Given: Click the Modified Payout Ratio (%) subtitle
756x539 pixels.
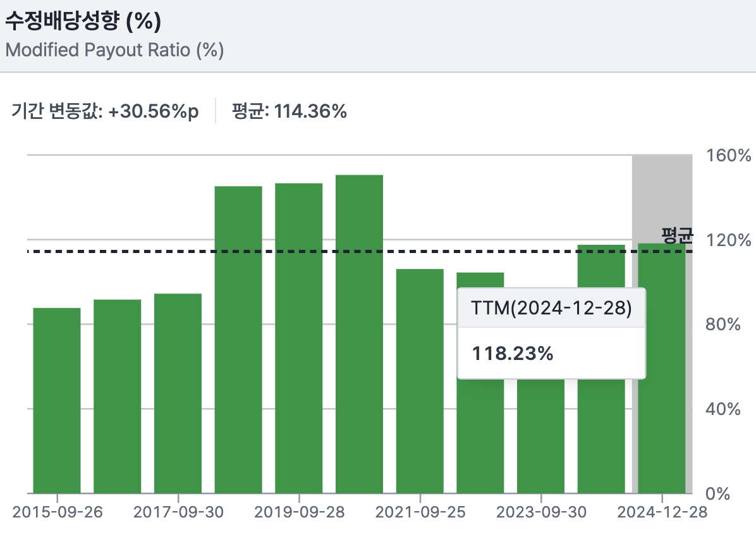Looking at the screenshot, I should (114, 50).
